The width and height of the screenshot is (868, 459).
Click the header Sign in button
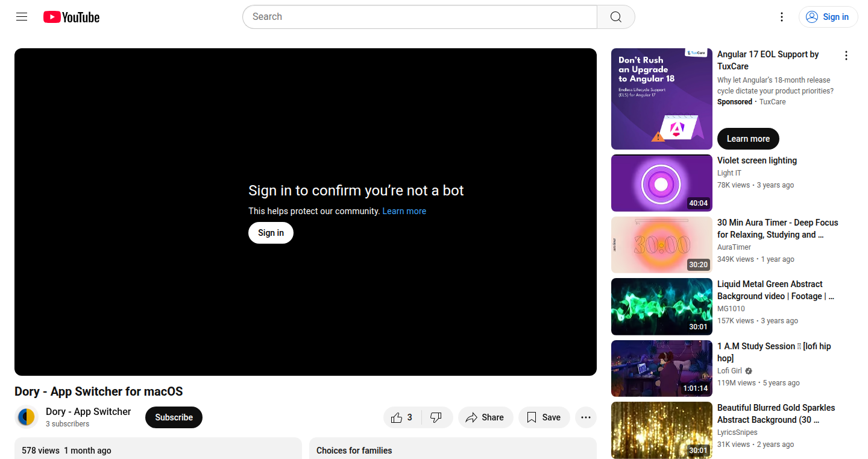(828, 17)
